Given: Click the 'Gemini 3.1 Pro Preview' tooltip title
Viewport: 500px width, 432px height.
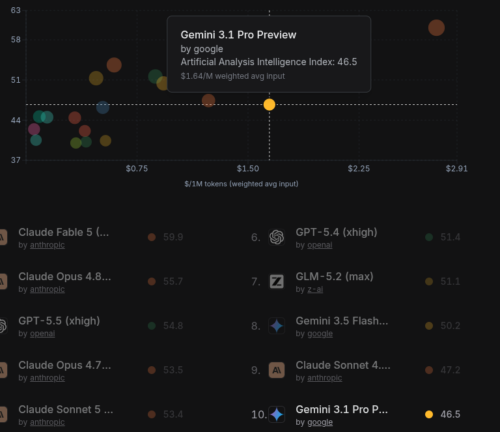Looking at the screenshot, I should click(238, 35).
